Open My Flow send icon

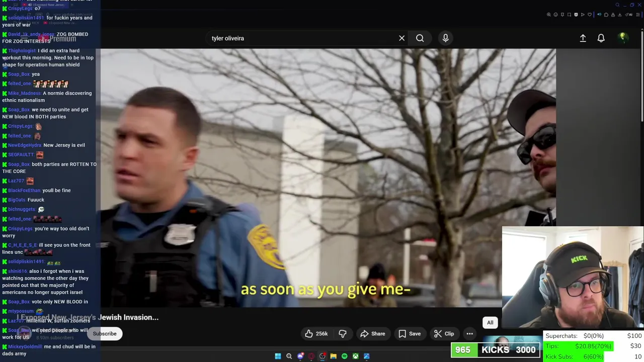click(x=583, y=15)
